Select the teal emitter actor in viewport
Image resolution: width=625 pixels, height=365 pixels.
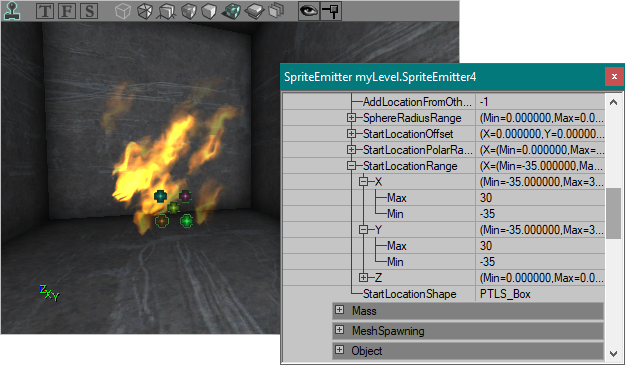(160, 196)
